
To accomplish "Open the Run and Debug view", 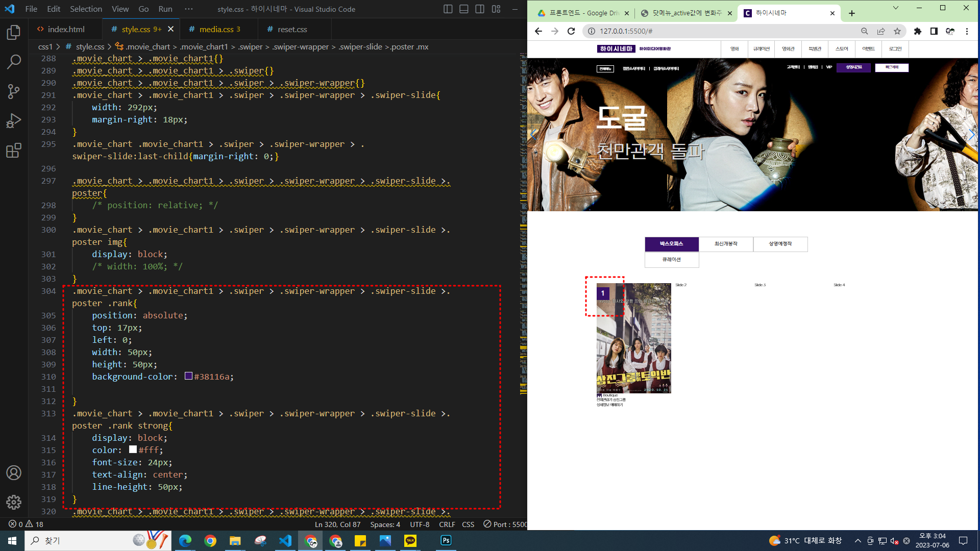I will coord(14,121).
